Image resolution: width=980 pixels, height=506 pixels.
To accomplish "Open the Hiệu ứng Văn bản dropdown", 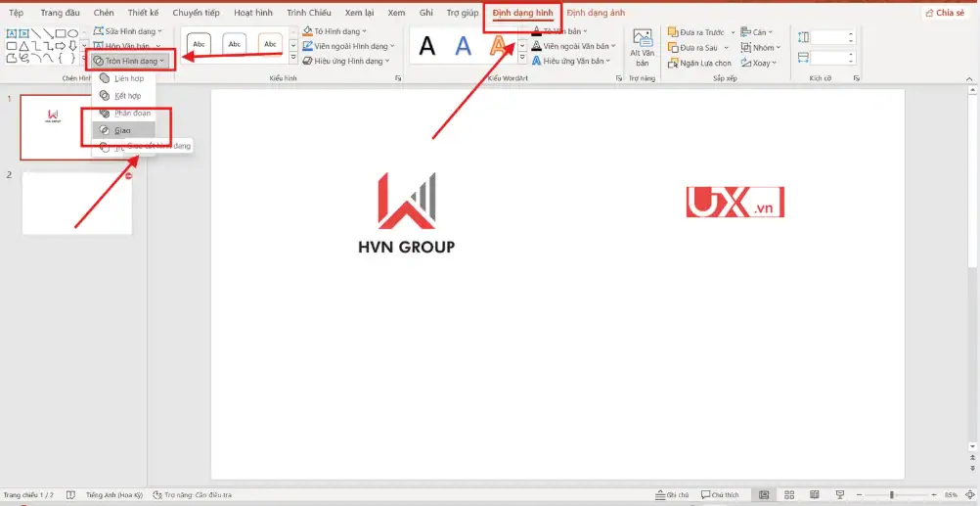I will click(571, 61).
